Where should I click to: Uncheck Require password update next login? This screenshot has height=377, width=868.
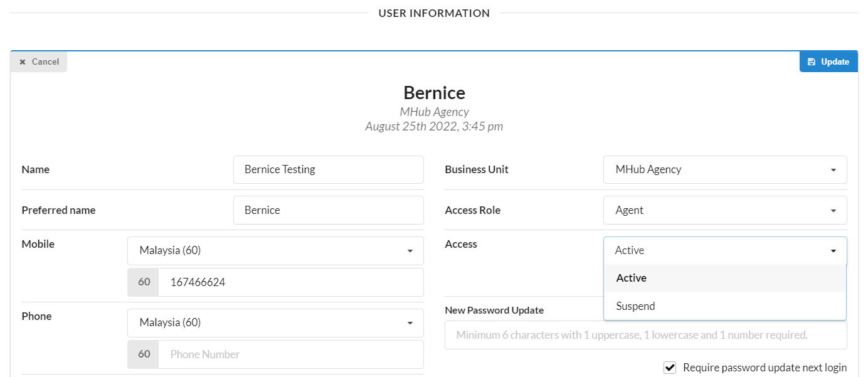(670, 368)
